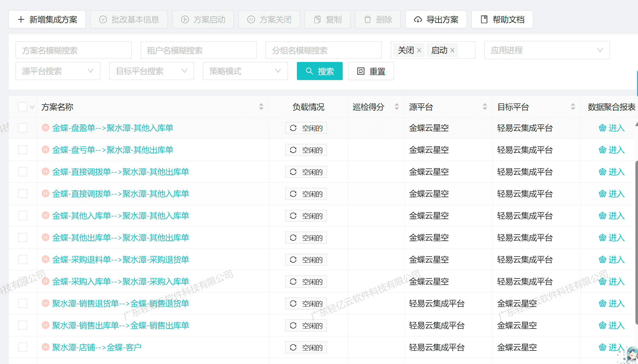This screenshot has height=364, width=638.
Task: Enter data report for 金蝶-其他入库单 row
Action: coord(612,216)
